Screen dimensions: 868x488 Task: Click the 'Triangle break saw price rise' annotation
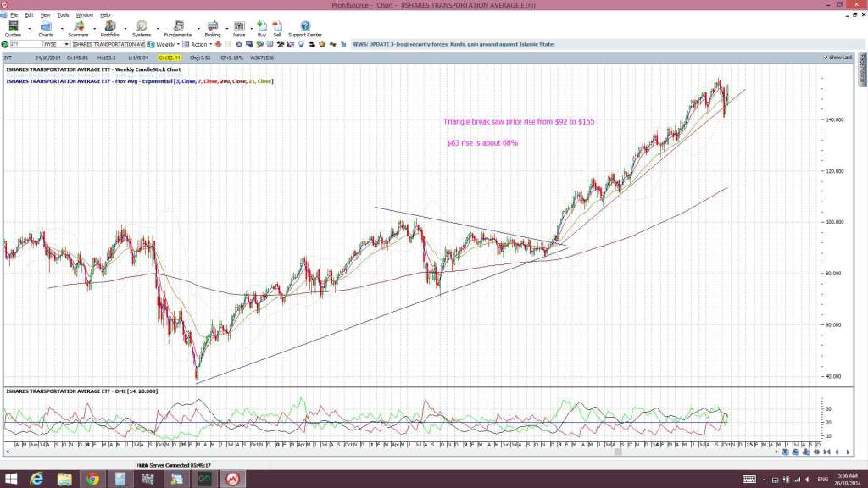pyautogui.click(x=519, y=122)
